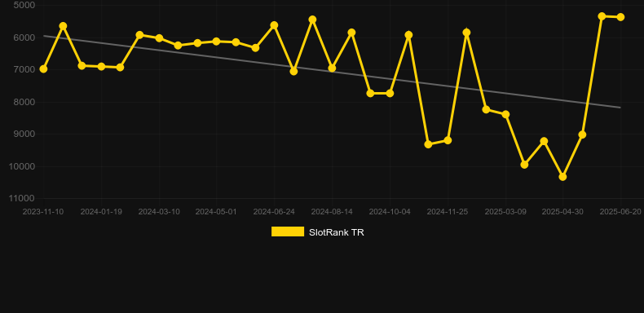The image size is (644, 313).
Task: Click the data point above the 2025-03-09 label
Action: 505,114
